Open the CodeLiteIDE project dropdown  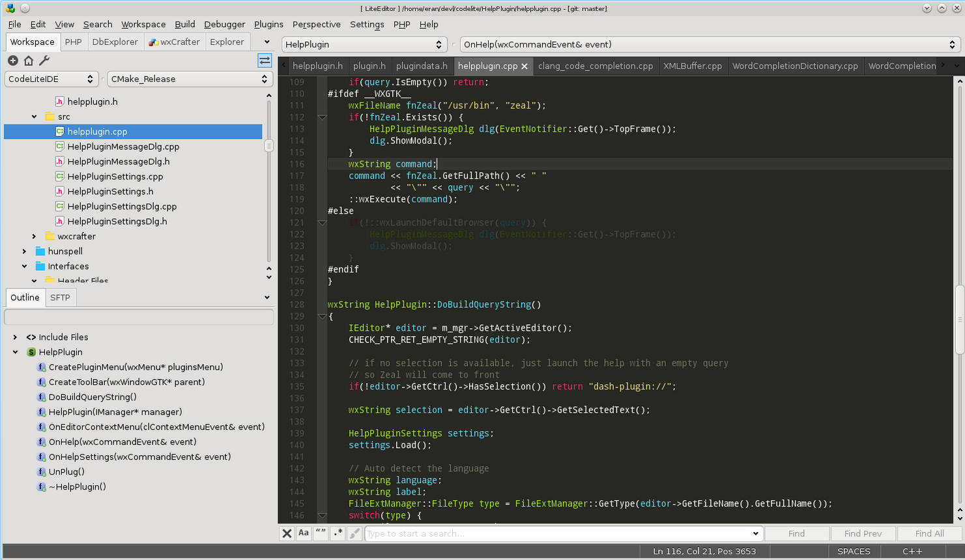[51, 79]
